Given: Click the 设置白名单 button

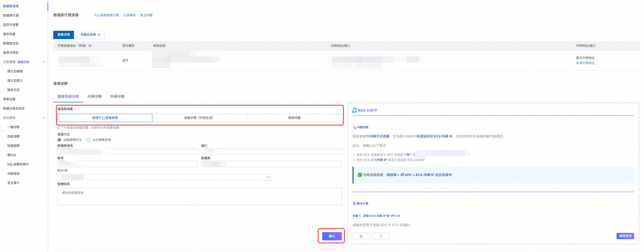Looking at the screenshot, I should (90, 35).
